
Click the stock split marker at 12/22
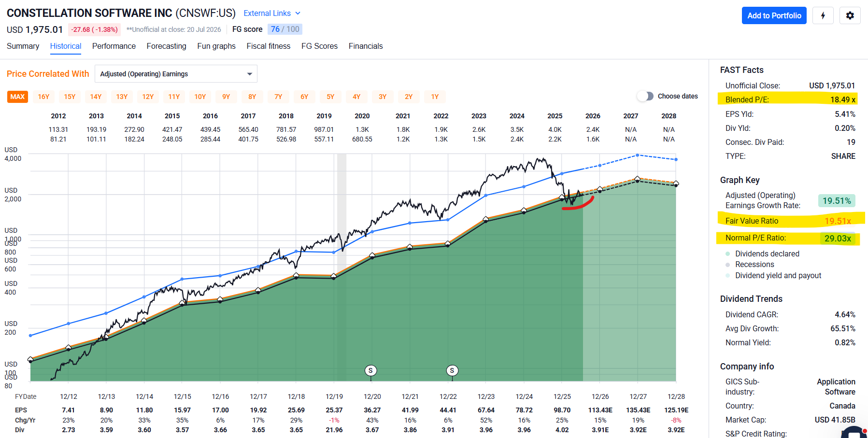[x=452, y=370]
